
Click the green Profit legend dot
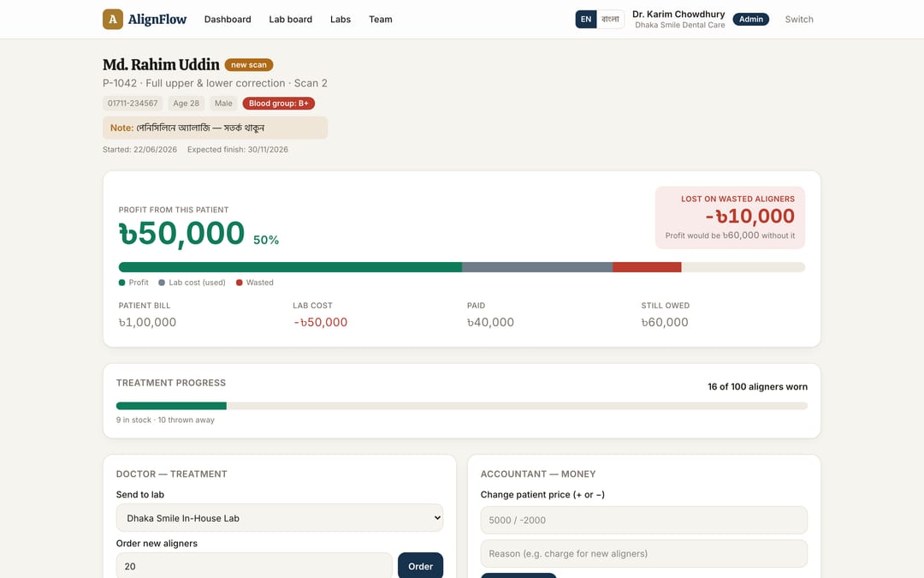tap(122, 283)
